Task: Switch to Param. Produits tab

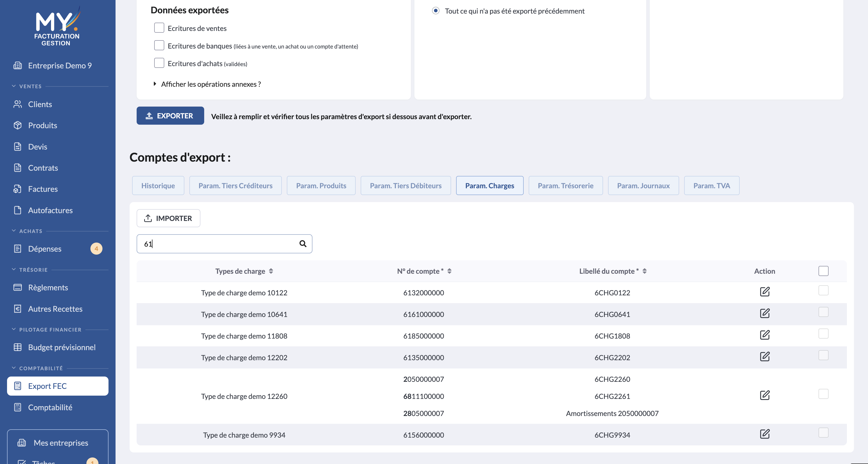Action: [321, 185]
